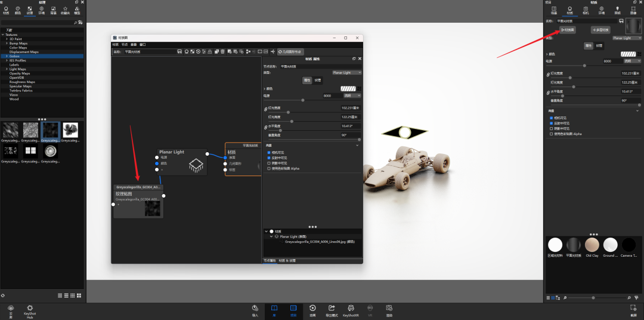Click the color swatch in Material Graph properties
The height and width of the screenshot is (320, 644).
(x=348, y=88)
